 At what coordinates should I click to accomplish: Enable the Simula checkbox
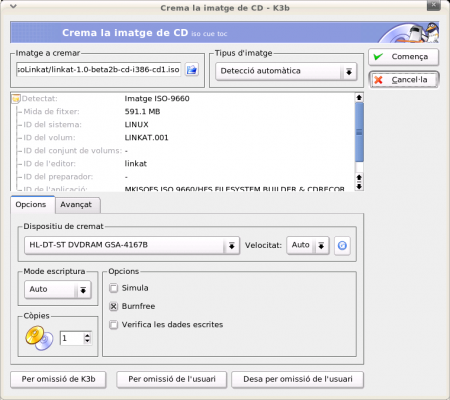[x=114, y=288]
